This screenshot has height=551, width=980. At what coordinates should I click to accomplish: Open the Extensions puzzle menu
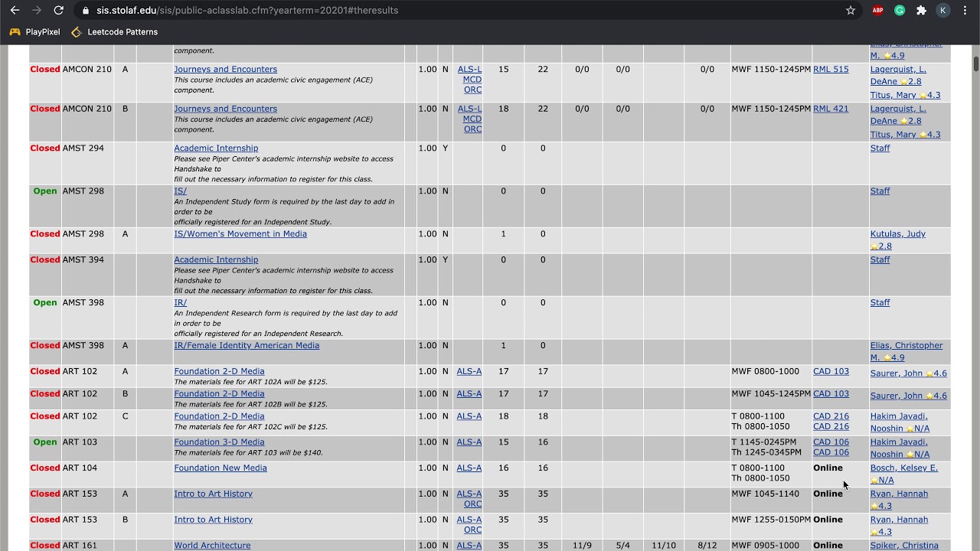click(x=921, y=10)
